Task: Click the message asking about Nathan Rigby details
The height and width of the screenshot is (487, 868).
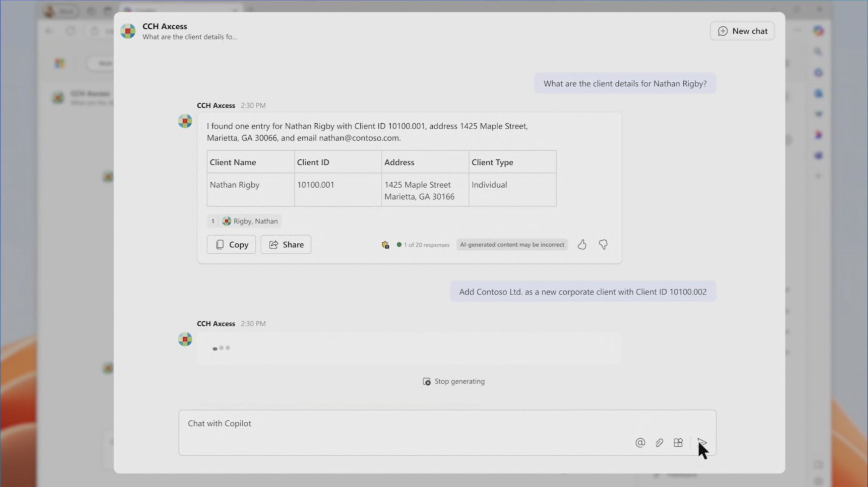Action: [625, 83]
